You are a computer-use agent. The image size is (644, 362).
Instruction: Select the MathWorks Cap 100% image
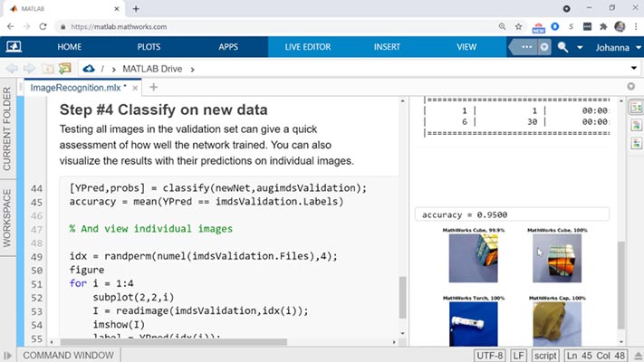coord(557,324)
